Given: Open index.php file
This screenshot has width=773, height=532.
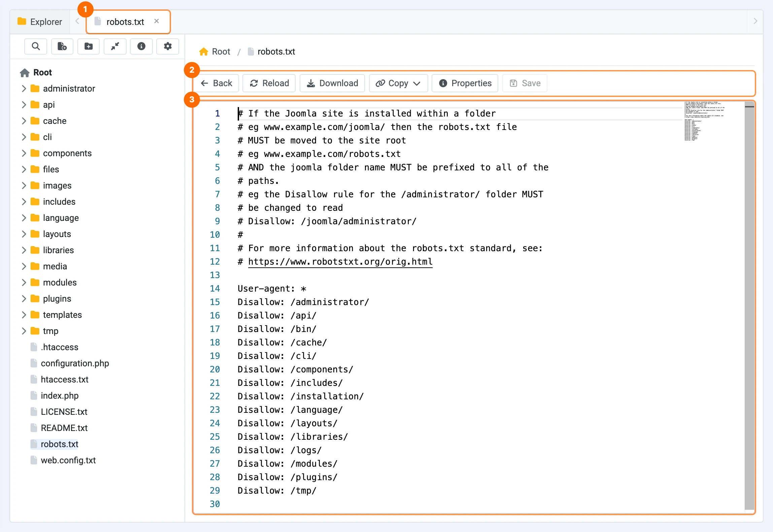Looking at the screenshot, I should point(55,396).
